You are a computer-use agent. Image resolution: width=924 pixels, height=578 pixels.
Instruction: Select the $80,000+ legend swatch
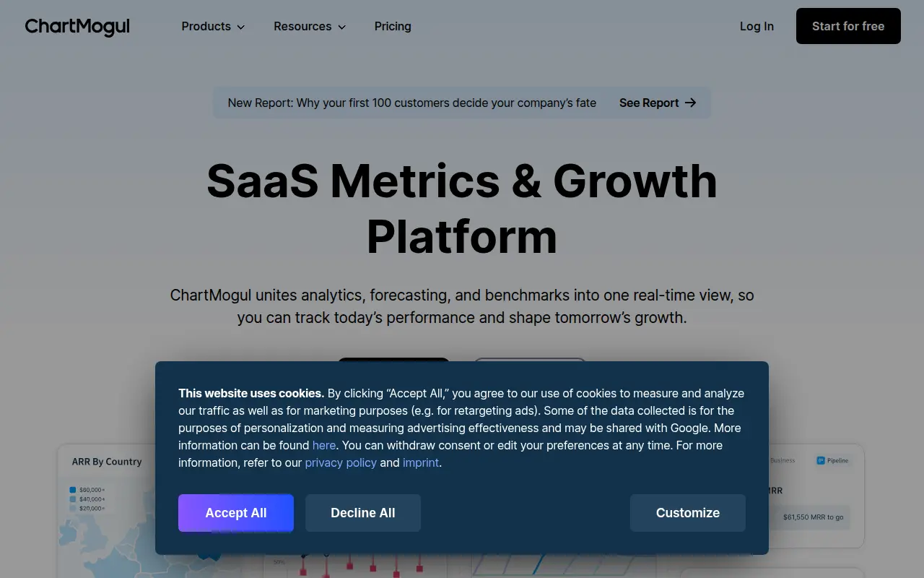tap(72, 490)
